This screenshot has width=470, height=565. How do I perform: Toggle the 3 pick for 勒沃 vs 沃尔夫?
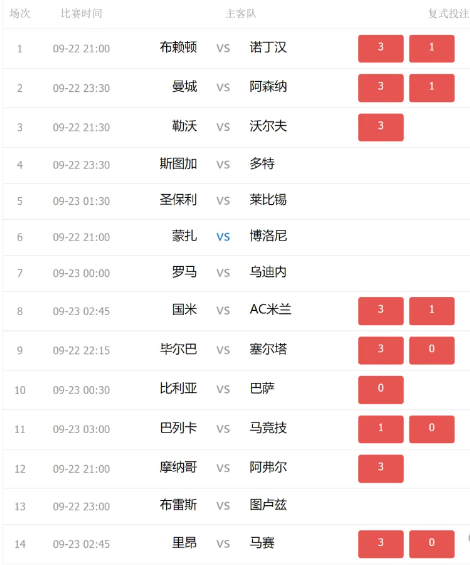point(381,127)
